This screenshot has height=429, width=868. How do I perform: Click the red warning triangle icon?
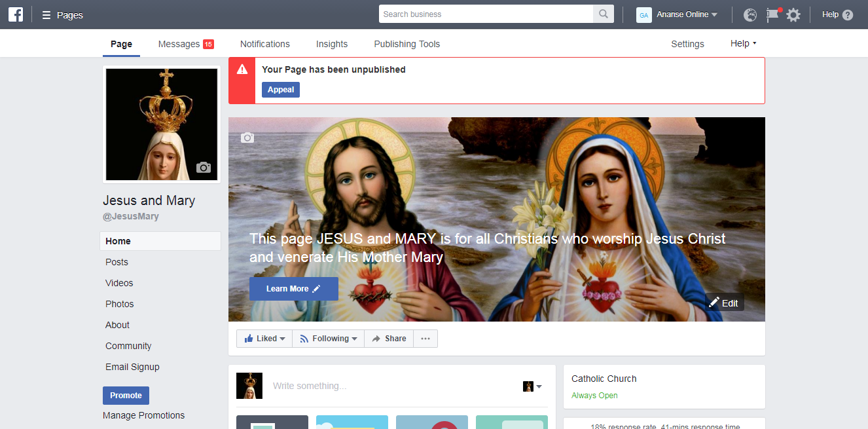242,69
